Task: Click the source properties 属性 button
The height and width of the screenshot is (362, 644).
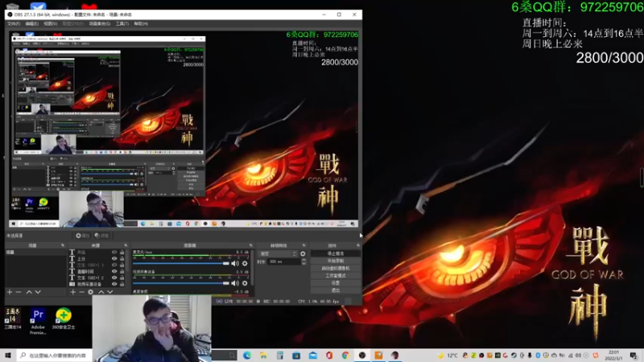Action: click(x=83, y=236)
